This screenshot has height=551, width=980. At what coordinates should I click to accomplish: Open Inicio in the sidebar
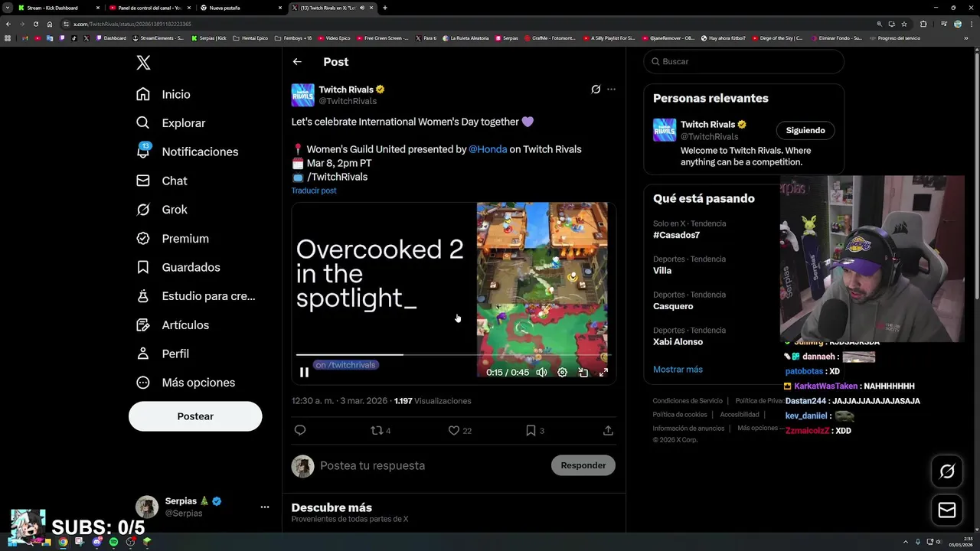[x=163, y=94]
